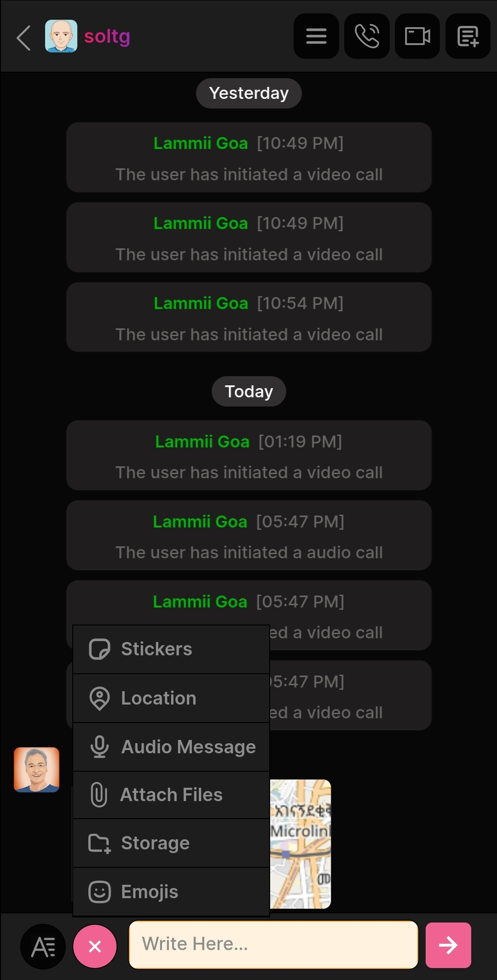
Task: Close the attachment menu with pink X
Action: pyautogui.click(x=95, y=946)
